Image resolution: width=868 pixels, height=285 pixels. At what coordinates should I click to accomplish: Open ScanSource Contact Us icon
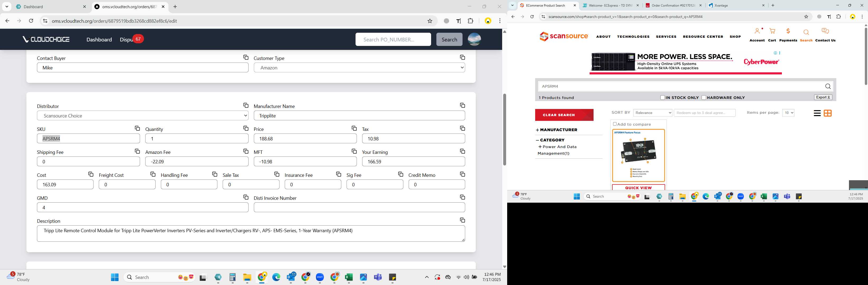click(x=825, y=31)
